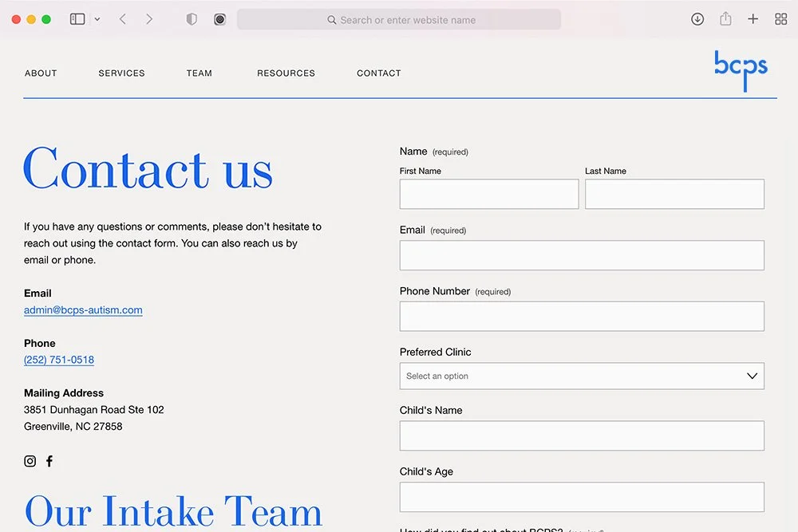Open the Instagram page via its icon
Screen dimensions: 798x532
[30, 461]
